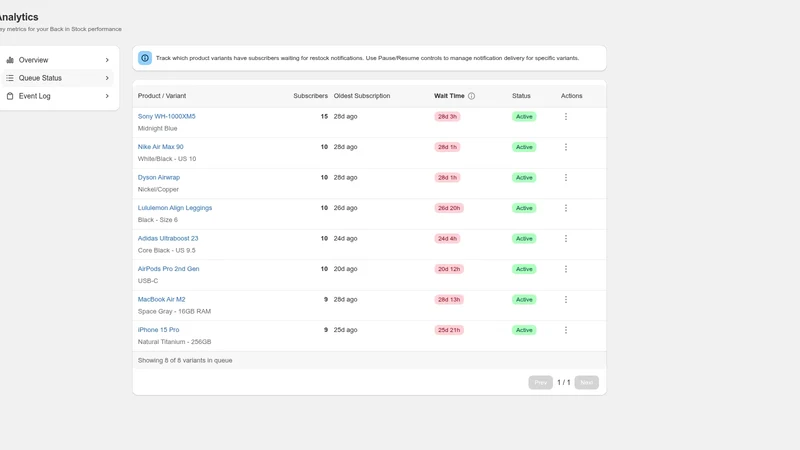Viewport: 800px width, 450px height.
Task: Sort by Wait Time column header
Action: pyautogui.click(x=449, y=96)
